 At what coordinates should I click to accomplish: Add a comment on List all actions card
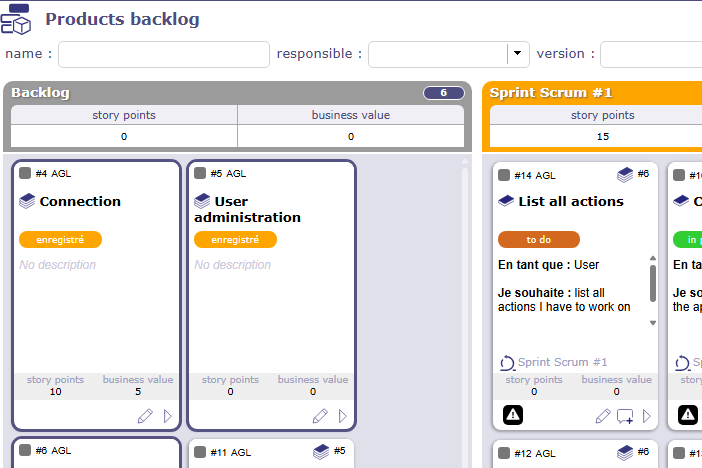click(625, 416)
